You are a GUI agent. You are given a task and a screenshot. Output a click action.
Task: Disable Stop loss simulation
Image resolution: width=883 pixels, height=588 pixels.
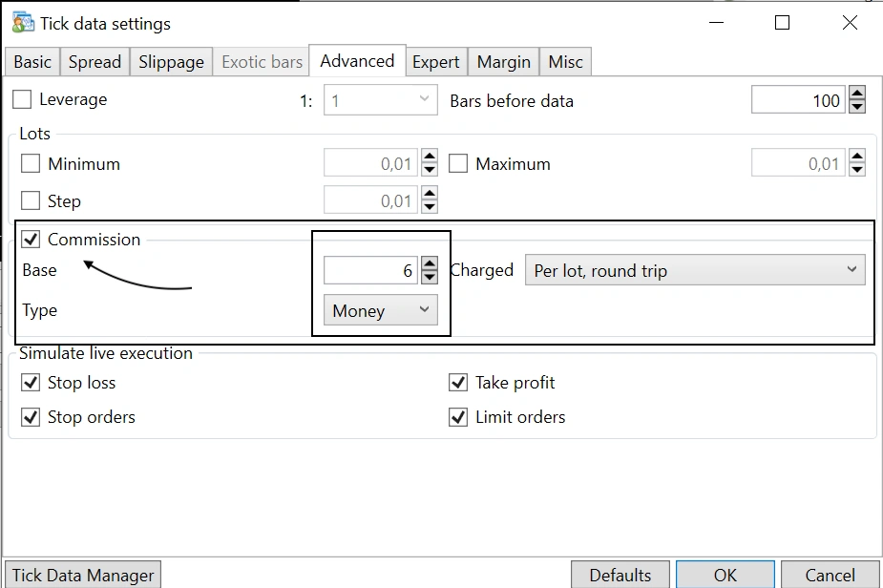click(30, 382)
